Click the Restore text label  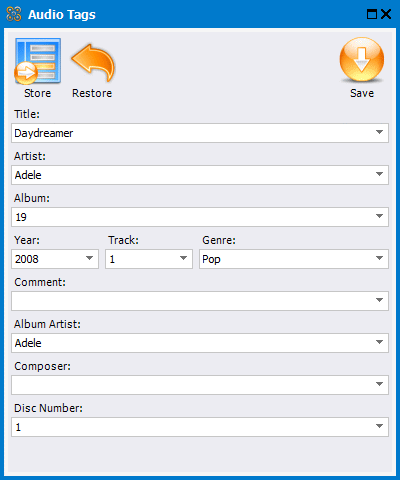click(x=92, y=93)
